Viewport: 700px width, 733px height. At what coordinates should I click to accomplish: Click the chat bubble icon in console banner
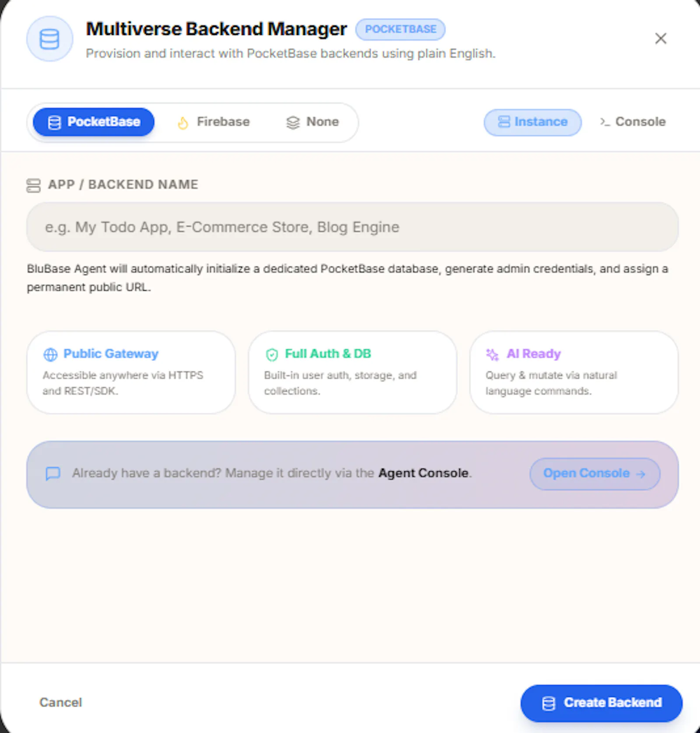53,473
